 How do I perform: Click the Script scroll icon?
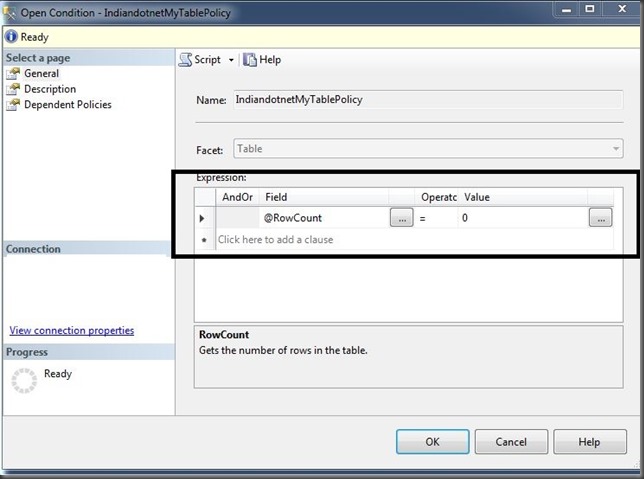click(x=185, y=60)
